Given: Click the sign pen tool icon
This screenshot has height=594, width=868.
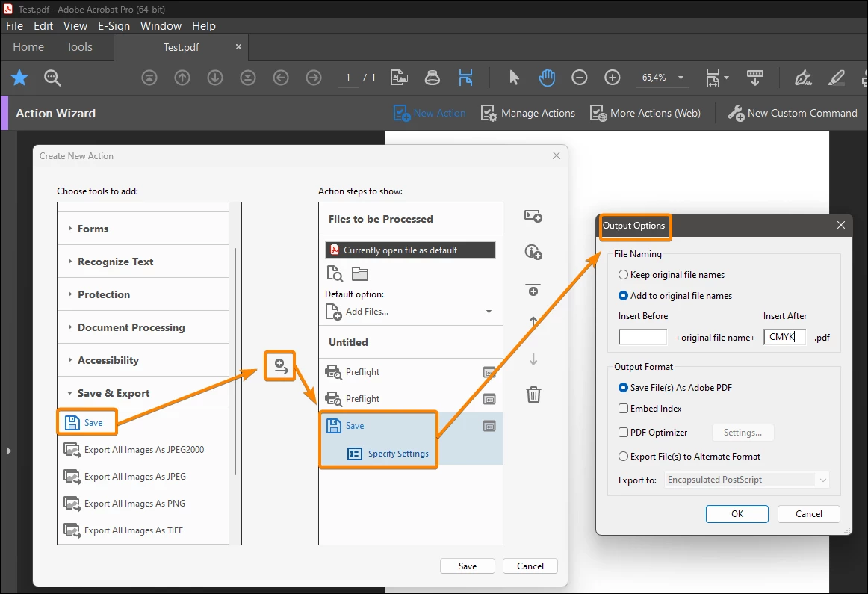Looking at the screenshot, I should point(803,78).
